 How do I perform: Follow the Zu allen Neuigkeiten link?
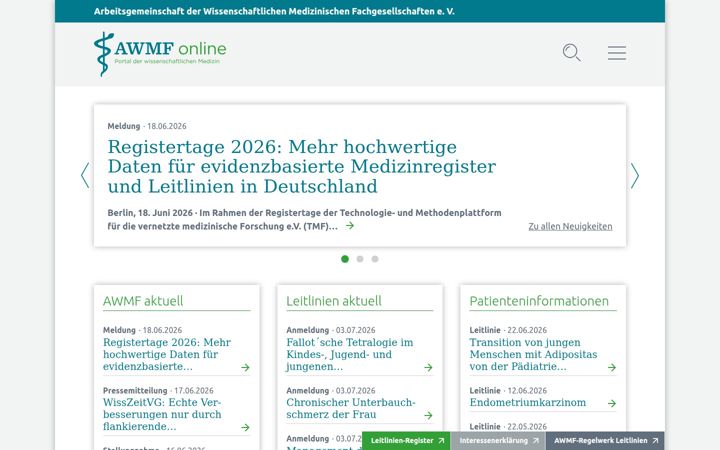click(x=570, y=226)
